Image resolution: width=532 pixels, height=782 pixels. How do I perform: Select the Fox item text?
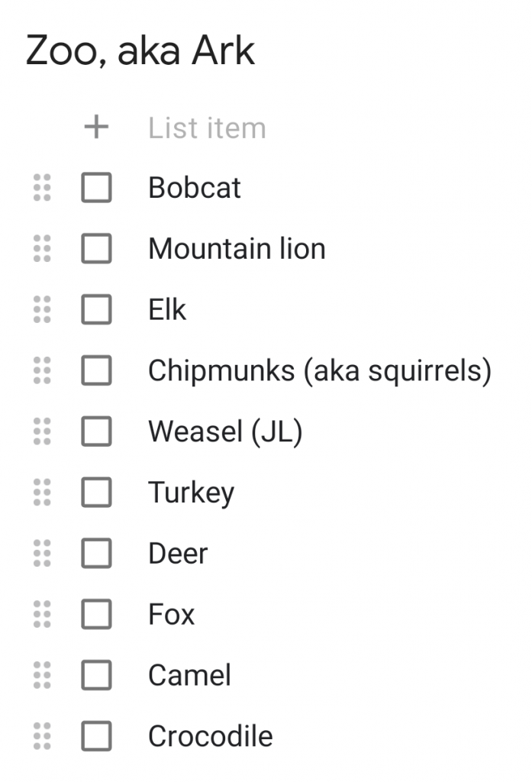click(x=172, y=615)
